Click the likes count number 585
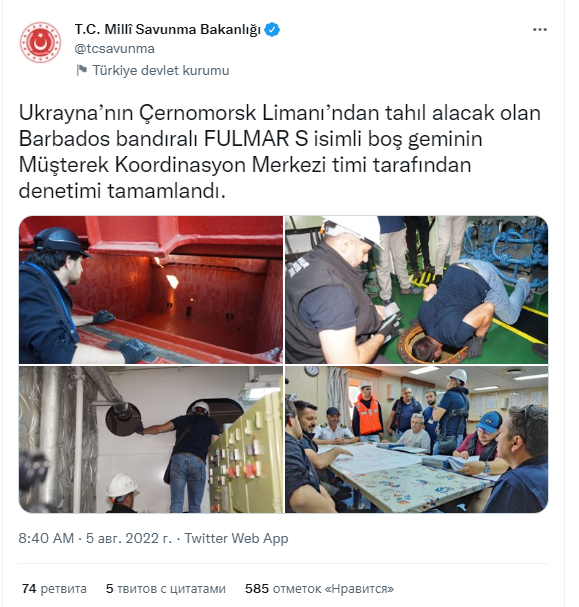 257,589
